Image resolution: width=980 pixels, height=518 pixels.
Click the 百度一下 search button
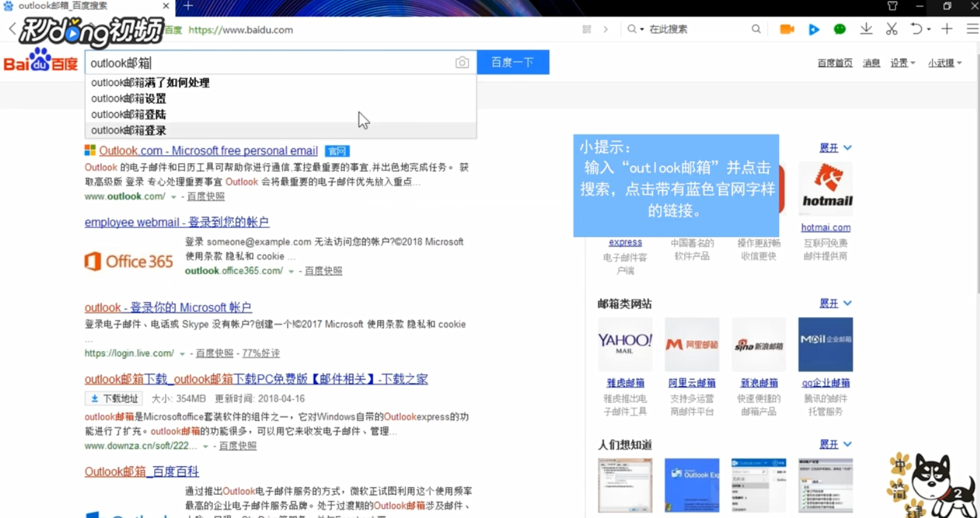click(x=513, y=62)
